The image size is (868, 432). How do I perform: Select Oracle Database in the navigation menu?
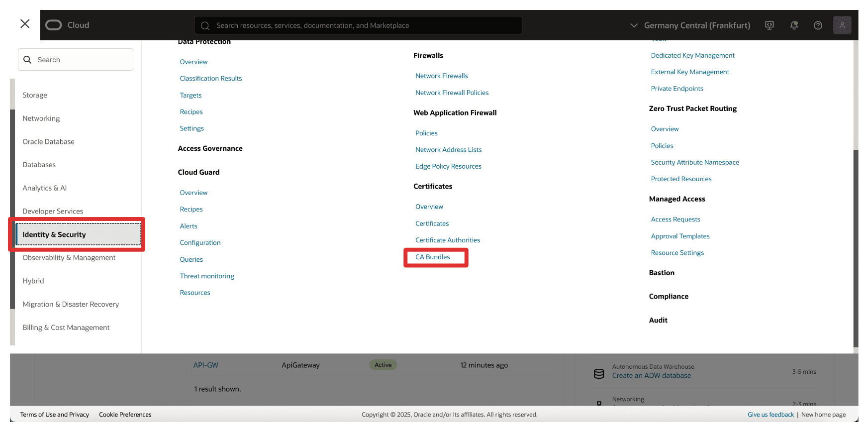[48, 142]
